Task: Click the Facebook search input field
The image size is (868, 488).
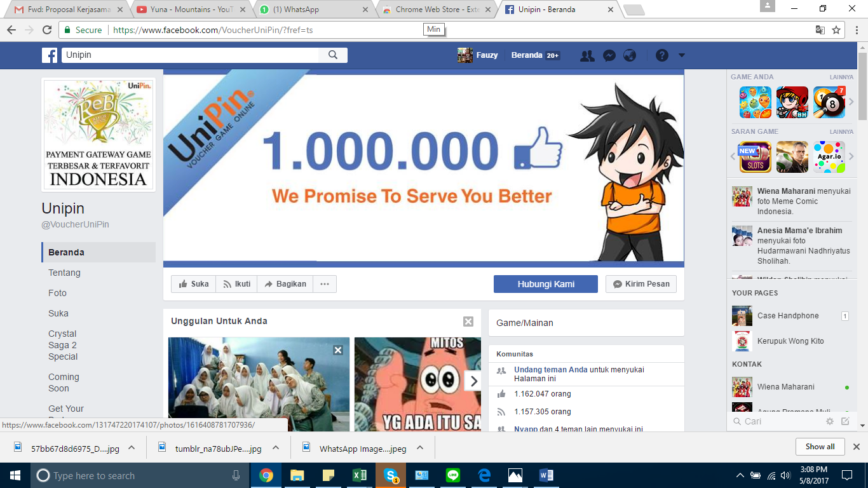Action: tap(191, 55)
